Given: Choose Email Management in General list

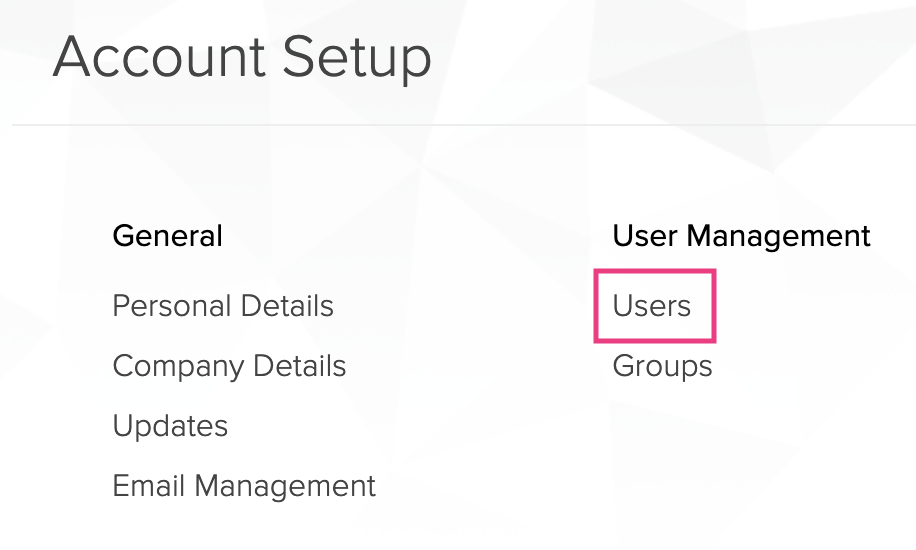Looking at the screenshot, I should point(244,486).
